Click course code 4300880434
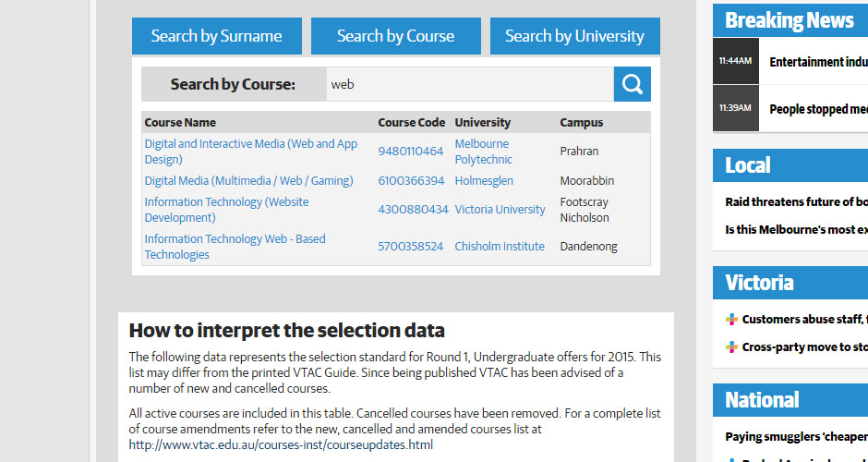The height and width of the screenshot is (462, 868). click(412, 210)
